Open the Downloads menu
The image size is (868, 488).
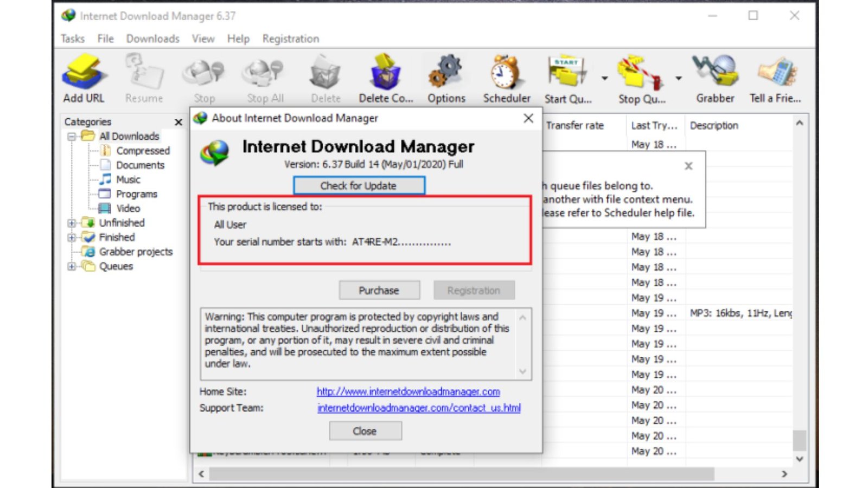pyautogui.click(x=152, y=38)
